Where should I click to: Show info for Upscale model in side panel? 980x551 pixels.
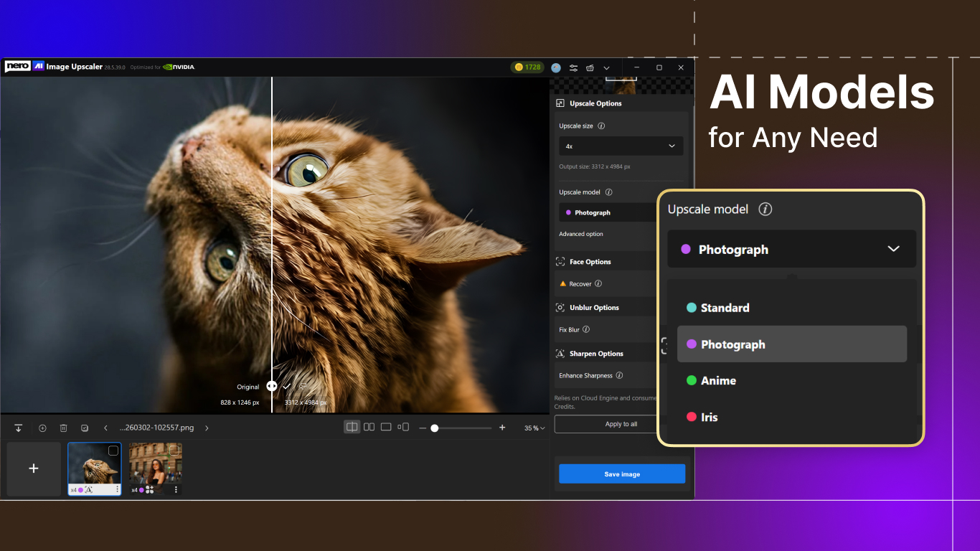(x=608, y=192)
